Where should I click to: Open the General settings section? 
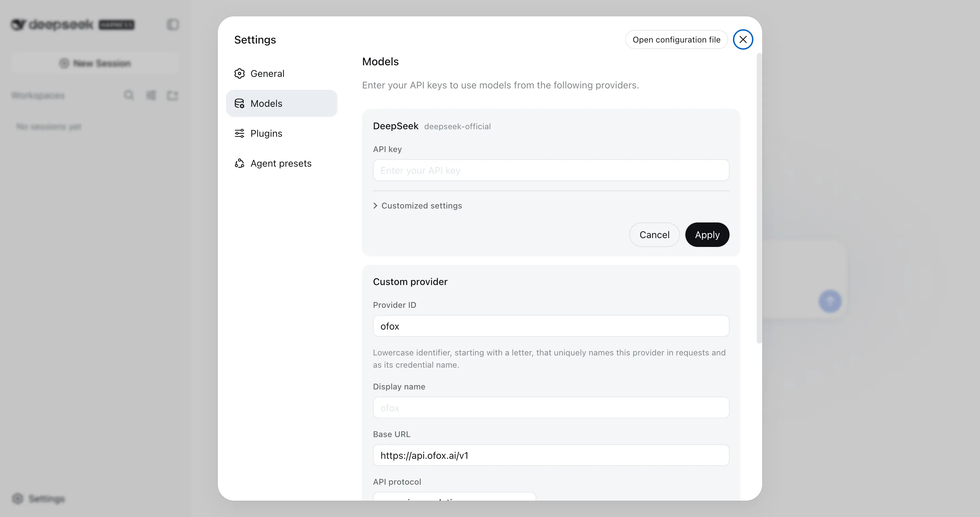281,73
